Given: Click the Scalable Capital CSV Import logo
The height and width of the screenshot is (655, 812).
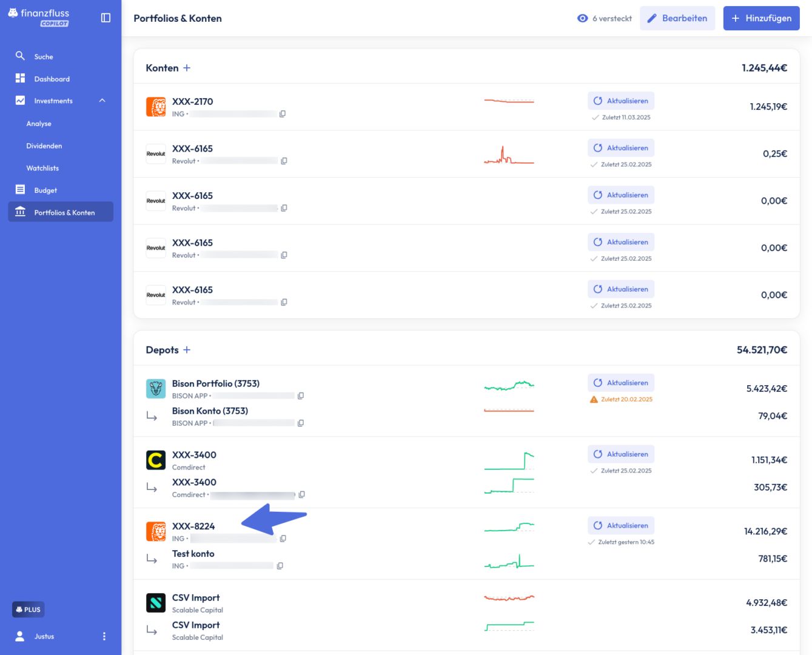Looking at the screenshot, I should [156, 603].
